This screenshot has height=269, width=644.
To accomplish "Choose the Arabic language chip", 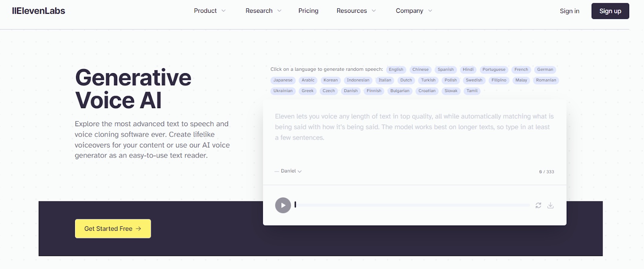I will click(308, 80).
